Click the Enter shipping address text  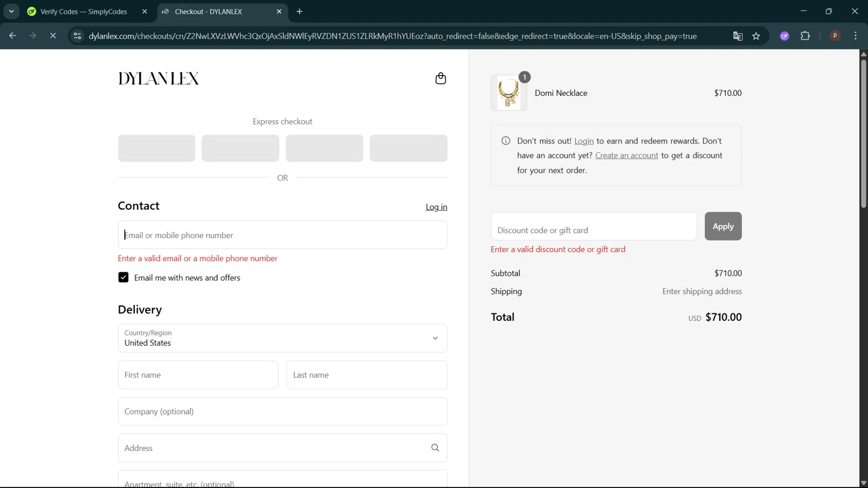[x=702, y=291]
